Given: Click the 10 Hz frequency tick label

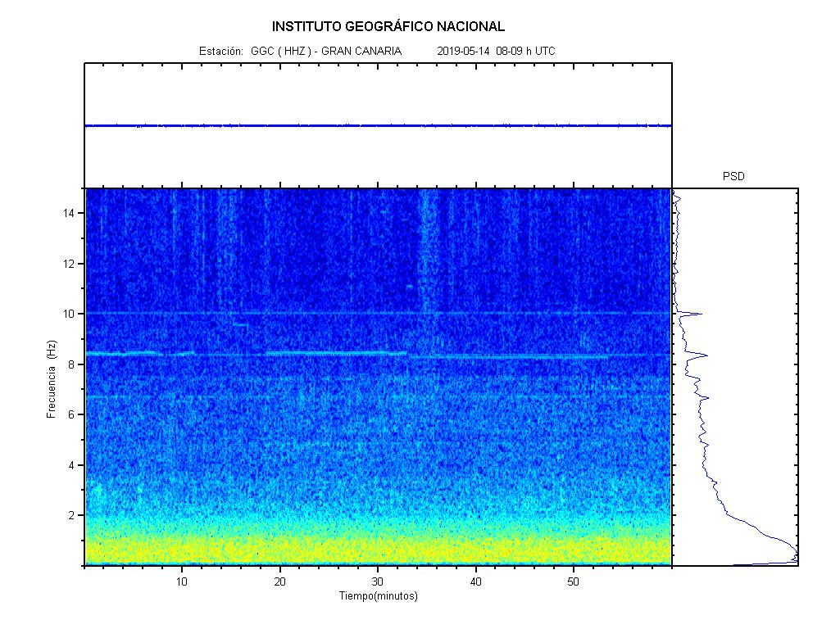Looking at the screenshot, I should pyautogui.click(x=69, y=314).
